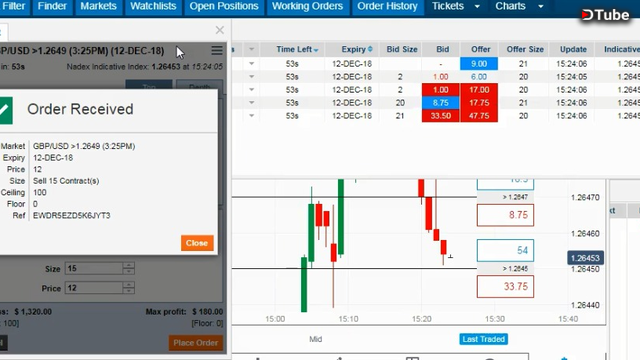The width and height of the screenshot is (640, 360).
Task: Open the Finder tab
Action: pyautogui.click(x=52, y=7)
